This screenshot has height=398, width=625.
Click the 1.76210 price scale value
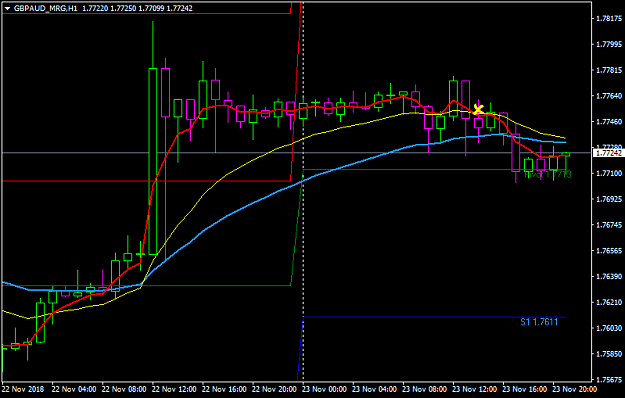[609, 302]
